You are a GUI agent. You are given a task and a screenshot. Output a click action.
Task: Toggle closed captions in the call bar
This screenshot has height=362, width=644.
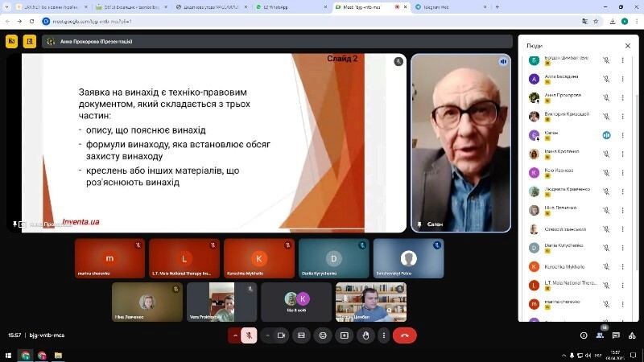coord(301,335)
